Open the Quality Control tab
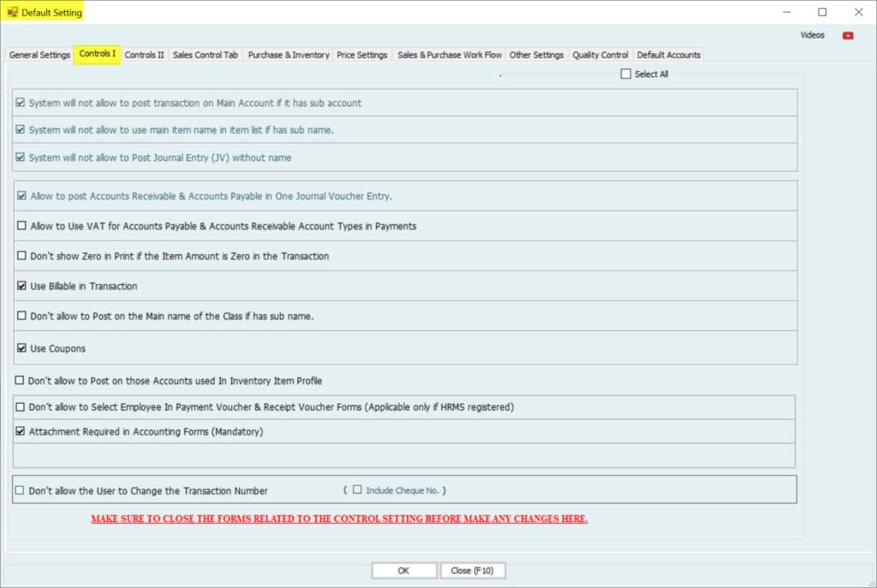The height and width of the screenshot is (588, 877). click(x=600, y=55)
